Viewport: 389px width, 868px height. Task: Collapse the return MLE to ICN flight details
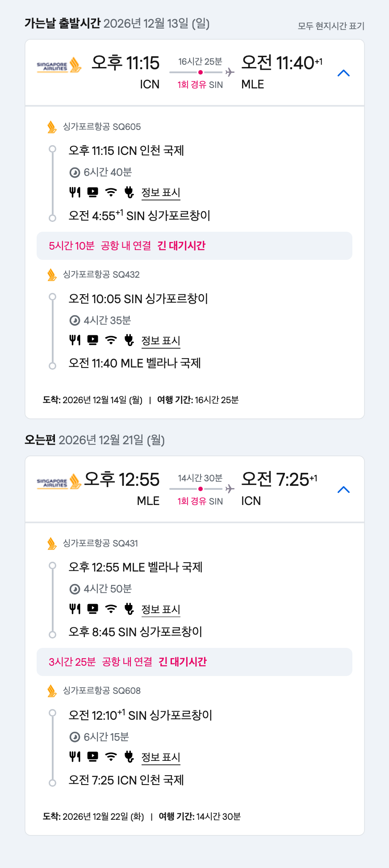[343, 490]
